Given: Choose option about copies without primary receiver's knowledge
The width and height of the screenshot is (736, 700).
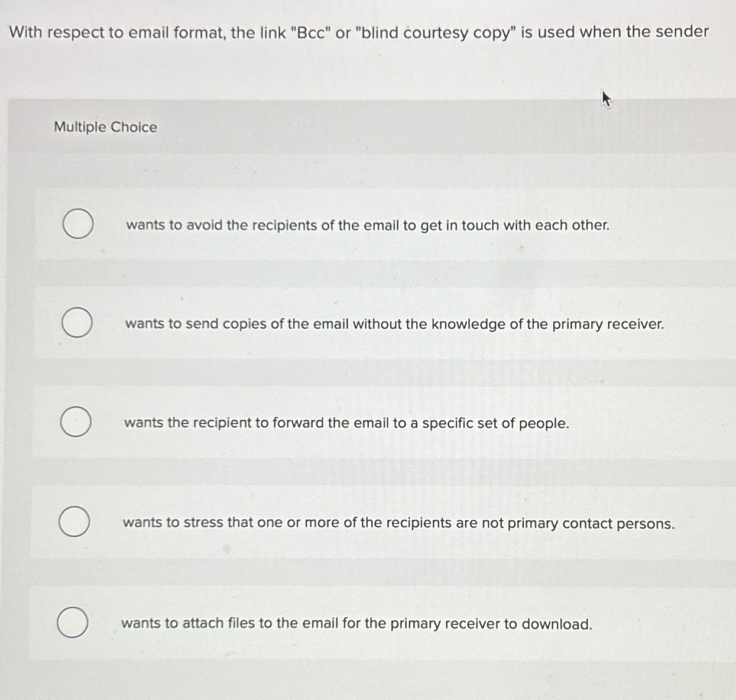Looking at the screenshot, I should [394, 324].
